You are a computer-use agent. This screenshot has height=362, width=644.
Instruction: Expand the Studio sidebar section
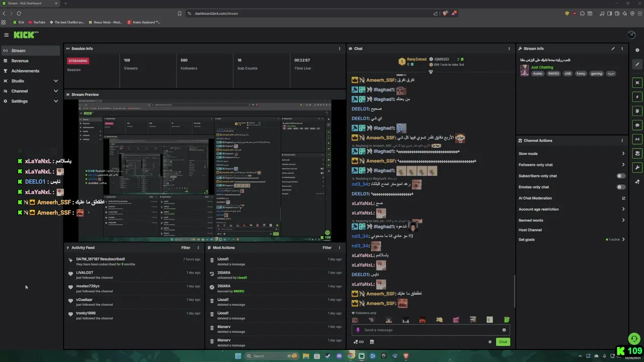click(55, 81)
